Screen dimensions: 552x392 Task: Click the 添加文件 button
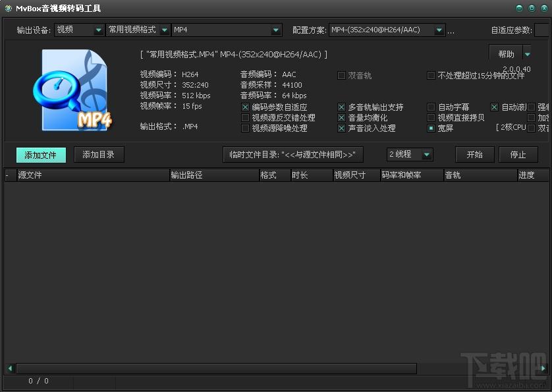pos(41,155)
